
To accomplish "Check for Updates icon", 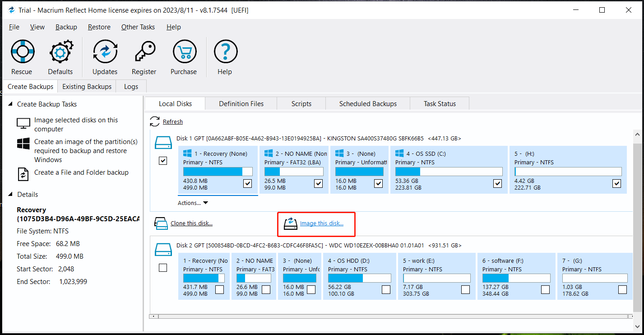I will tap(105, 51).
